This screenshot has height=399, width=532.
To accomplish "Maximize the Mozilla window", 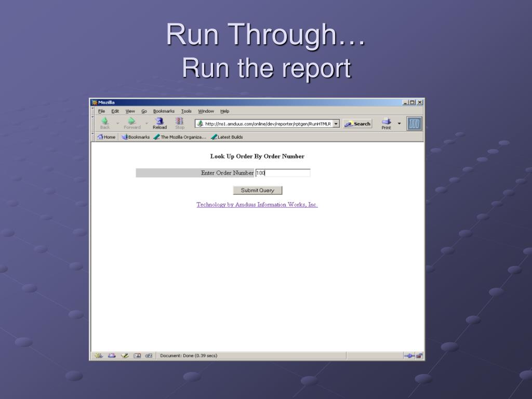I will [412, 102].
